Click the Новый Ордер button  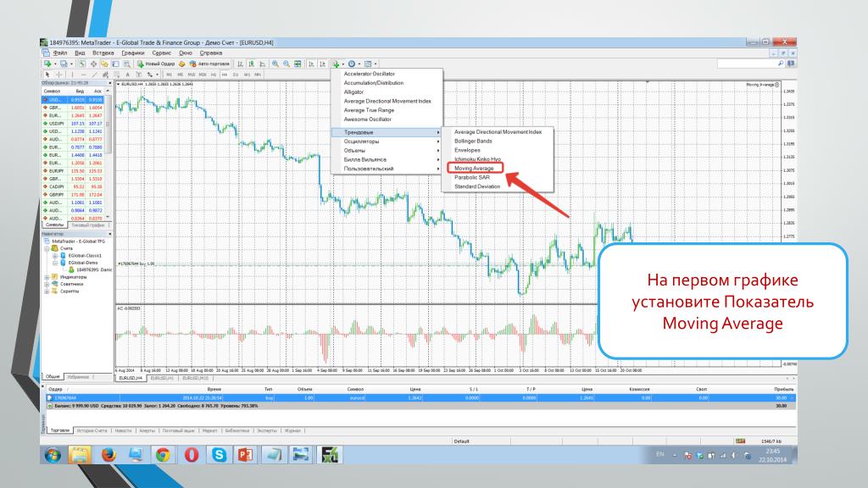156,64
